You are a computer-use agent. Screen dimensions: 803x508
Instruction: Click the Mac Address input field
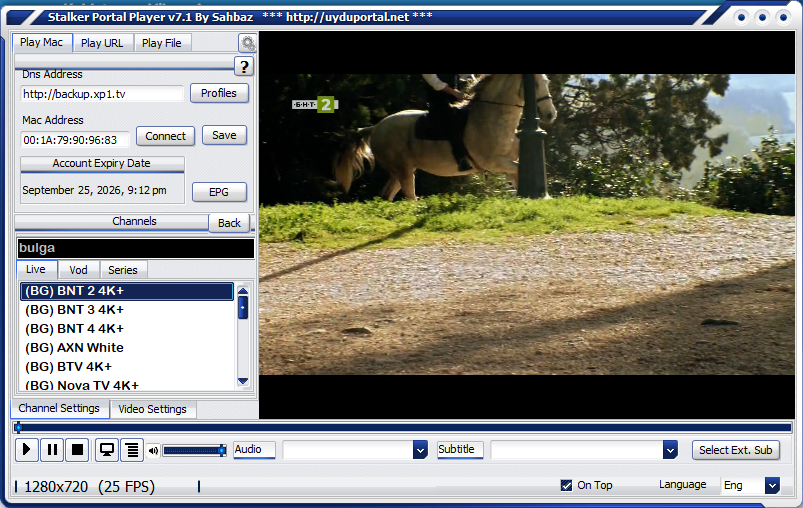75,140
